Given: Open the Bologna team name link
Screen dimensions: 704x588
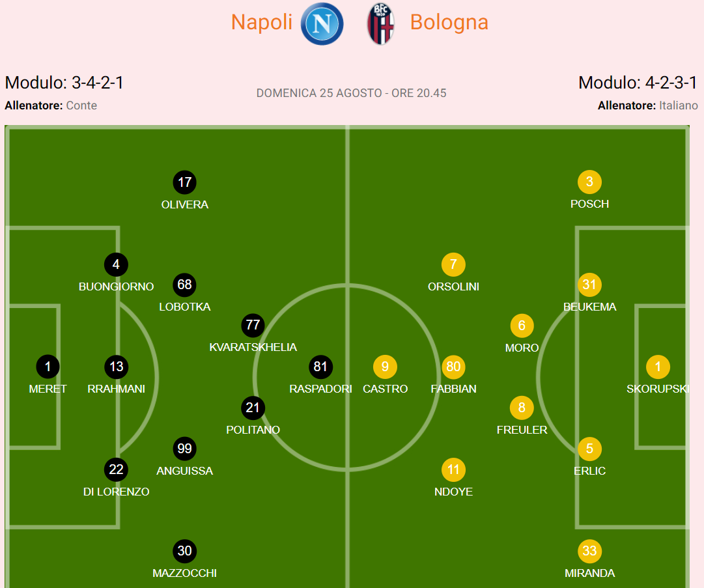Looking at the screenshot, I should coord(449,22).
